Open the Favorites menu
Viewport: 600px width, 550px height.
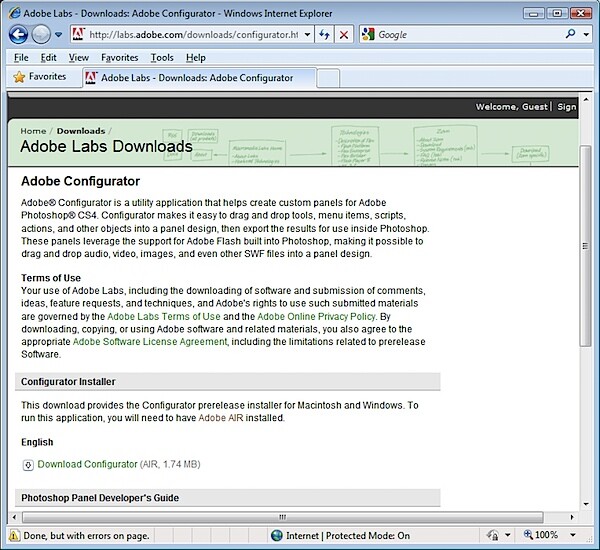pos(120,58)
